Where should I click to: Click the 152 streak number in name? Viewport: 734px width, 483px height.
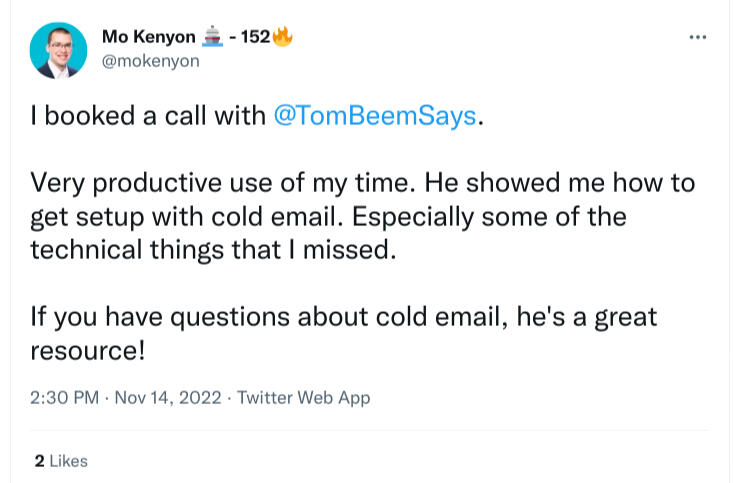tap(256, 38)
